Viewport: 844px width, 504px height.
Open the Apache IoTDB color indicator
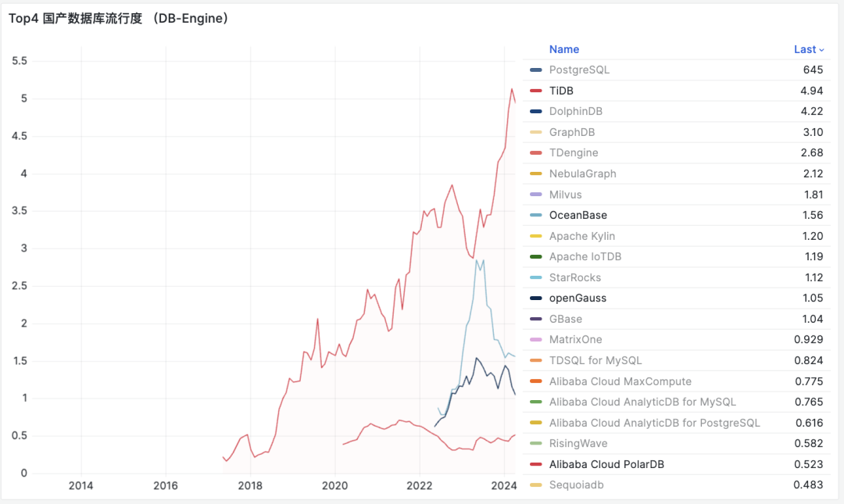535,257
